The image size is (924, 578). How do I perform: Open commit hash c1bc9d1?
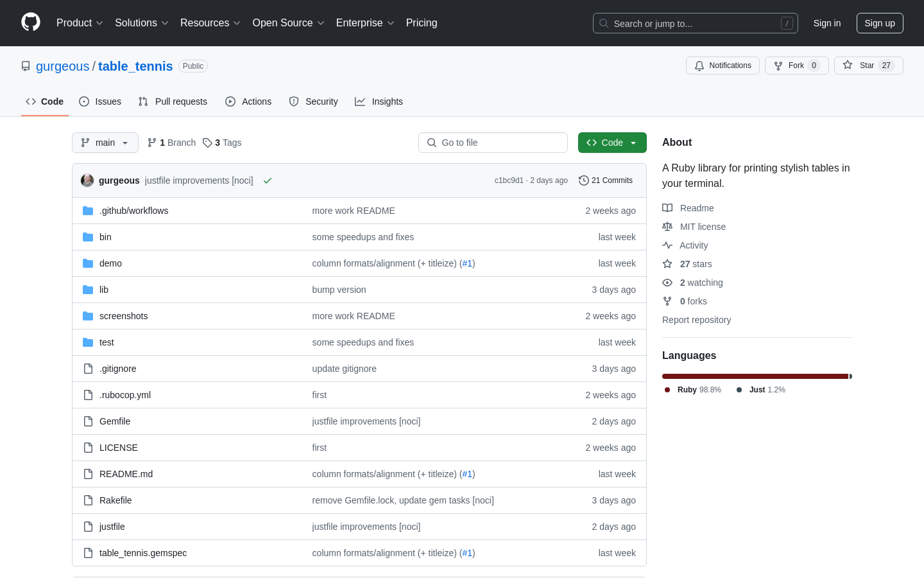[x=509, y=180]
